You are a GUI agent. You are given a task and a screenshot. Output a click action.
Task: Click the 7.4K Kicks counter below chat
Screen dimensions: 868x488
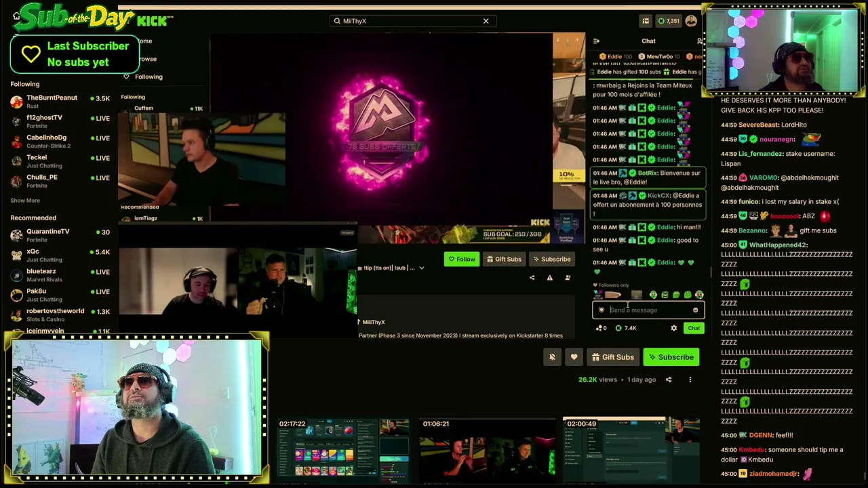(626, 328)
